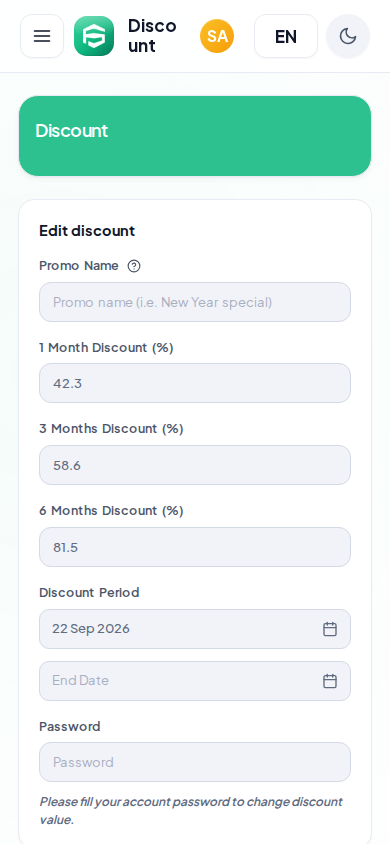Viewport: 390px width, 844px height.
Task: Toggle dark mode with moon icon
Action: click(x=348, y=36)
